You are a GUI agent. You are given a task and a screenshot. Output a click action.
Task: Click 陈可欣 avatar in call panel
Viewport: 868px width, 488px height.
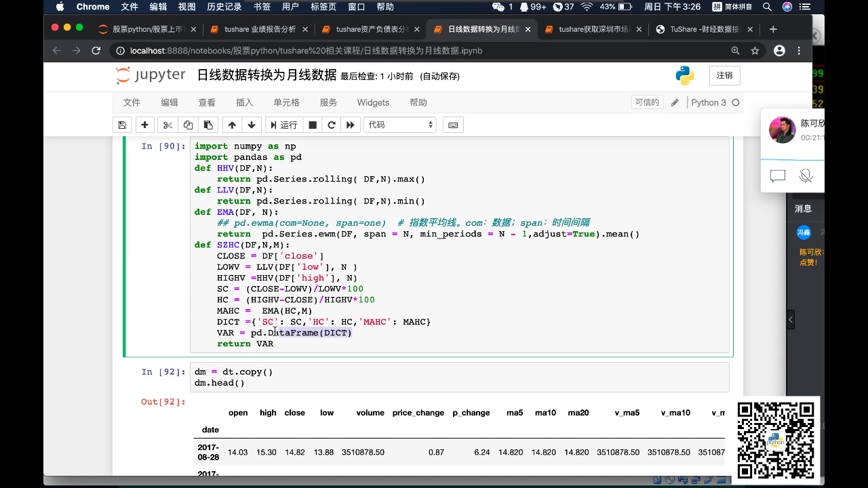coord(782,129)
